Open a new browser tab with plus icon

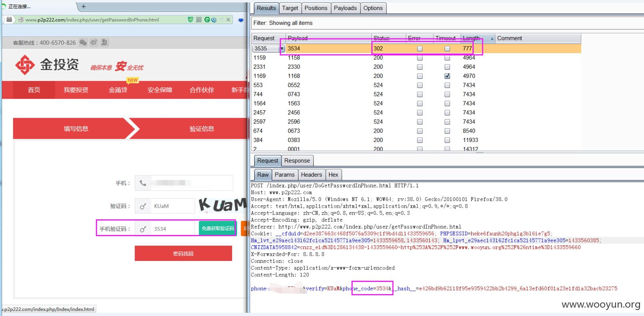[84, 6]
